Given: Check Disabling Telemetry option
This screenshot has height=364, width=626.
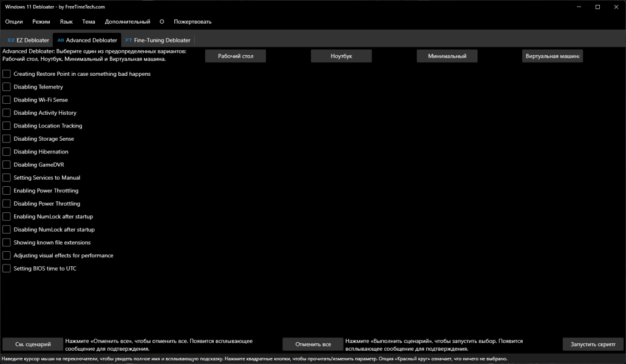Looking at the screenshot, I should click(x=7, y=87).
